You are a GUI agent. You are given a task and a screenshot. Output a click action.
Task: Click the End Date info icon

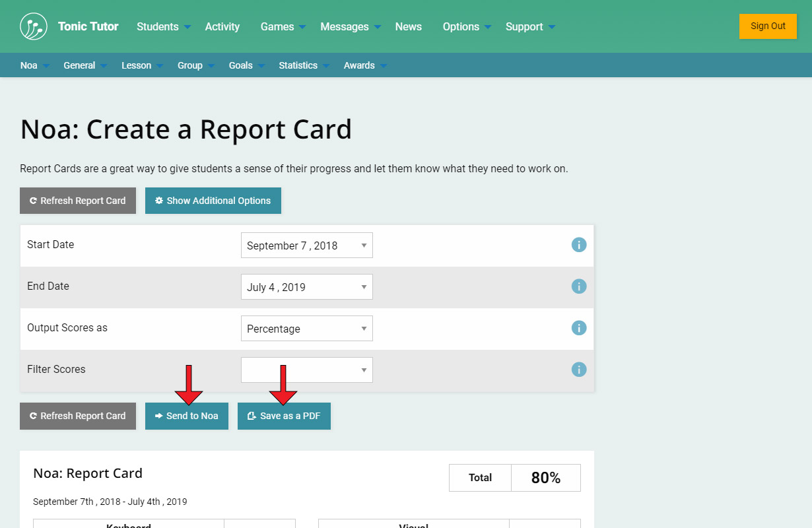(x=579, y=286)
